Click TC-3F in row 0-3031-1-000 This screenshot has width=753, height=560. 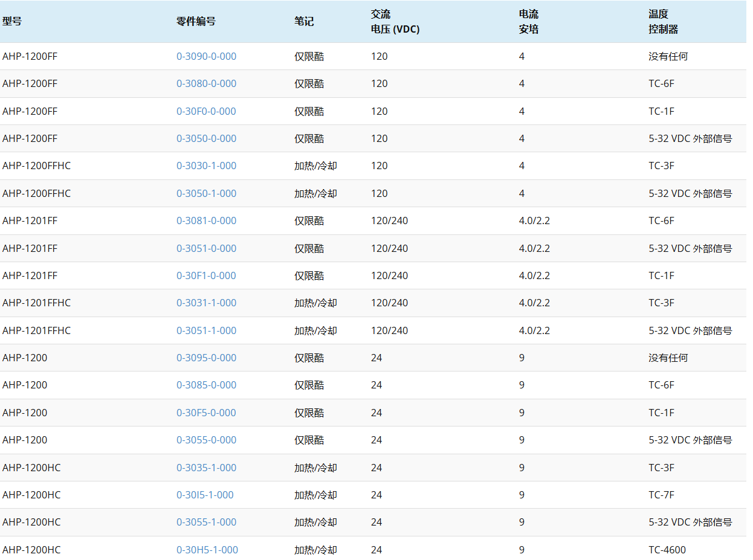point(662,303)
